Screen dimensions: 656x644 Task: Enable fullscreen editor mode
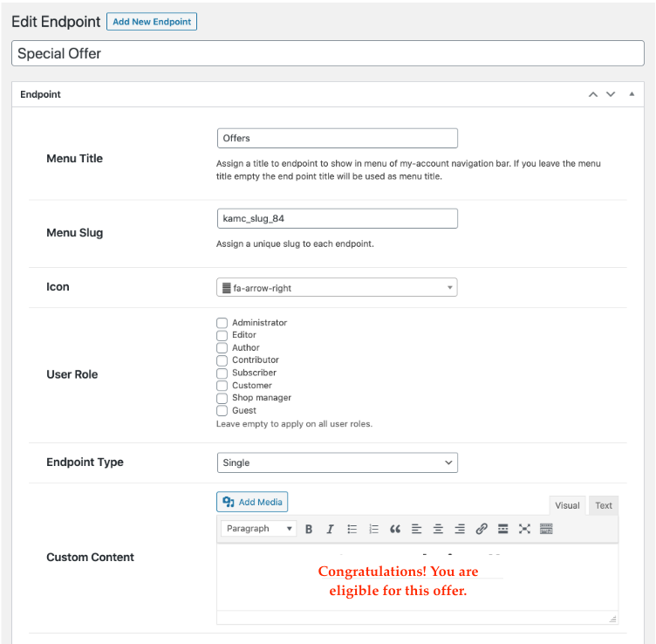coord(524,529)
